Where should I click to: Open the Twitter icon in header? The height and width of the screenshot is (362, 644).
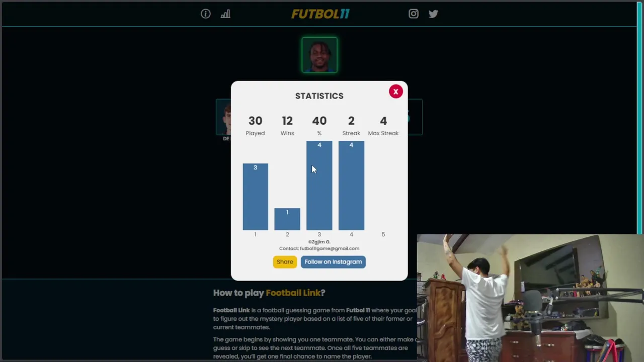pyautogui.click(x=433, y=14)
